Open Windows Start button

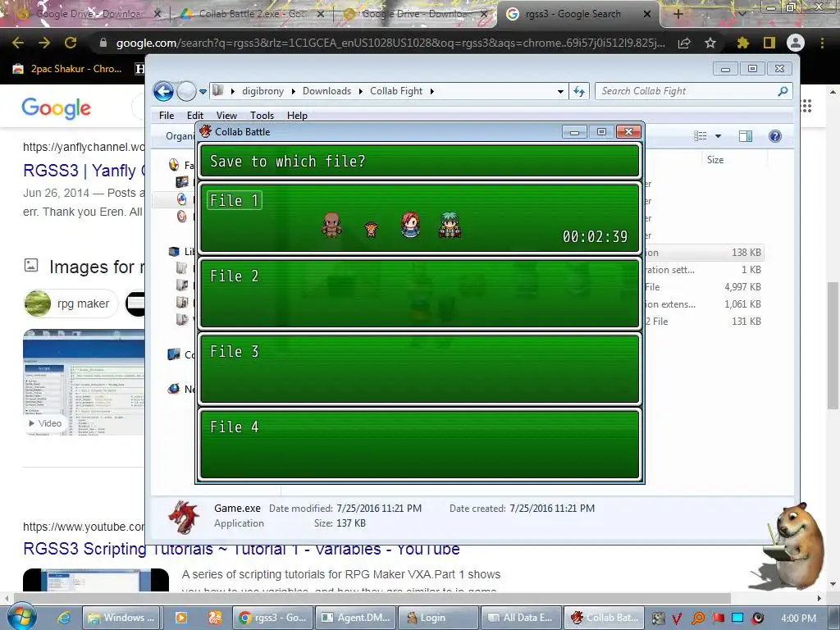21,617
